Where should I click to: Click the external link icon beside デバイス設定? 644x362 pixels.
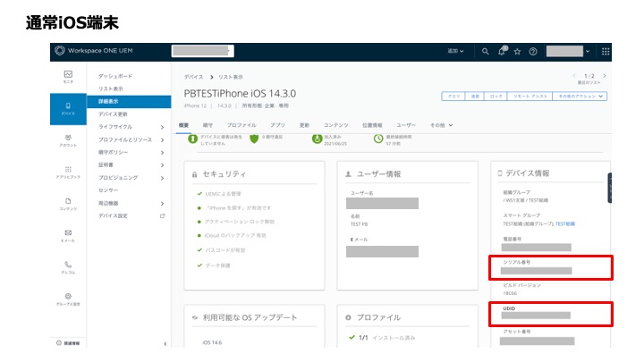(x=162, y=216)
